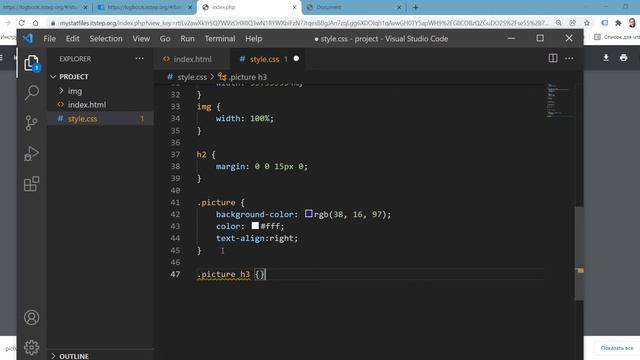Click the .picture h3 selector text
The height and width of the screenshot is (360, 640).
(x=223, y=274)
